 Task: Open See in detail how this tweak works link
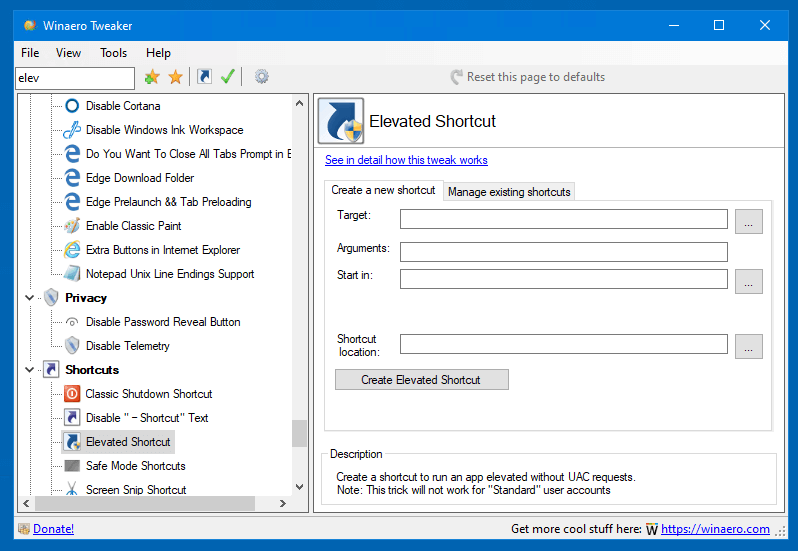[x=406, y=160]
